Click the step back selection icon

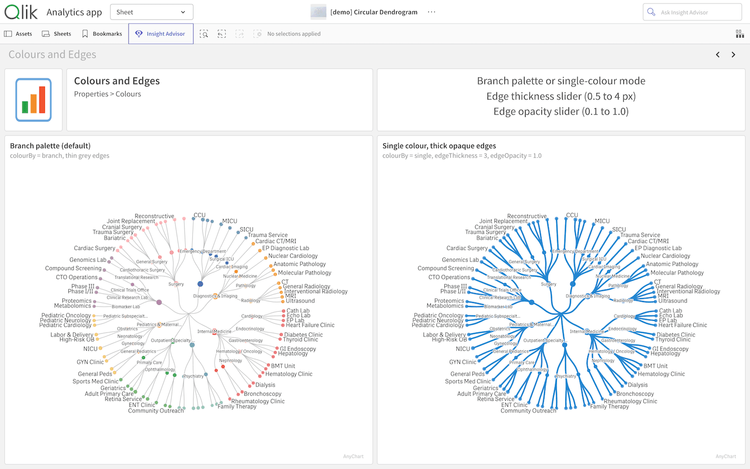[x=221, y=34]
